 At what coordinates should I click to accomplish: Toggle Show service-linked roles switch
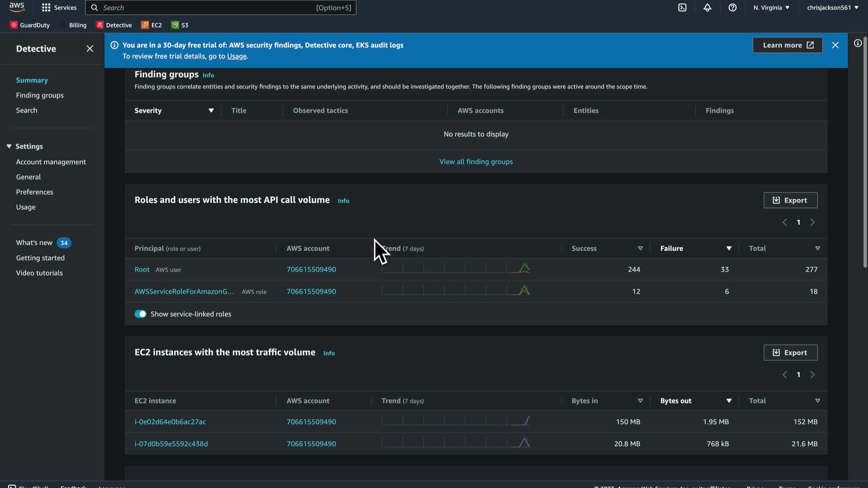[x=140, y=314]
